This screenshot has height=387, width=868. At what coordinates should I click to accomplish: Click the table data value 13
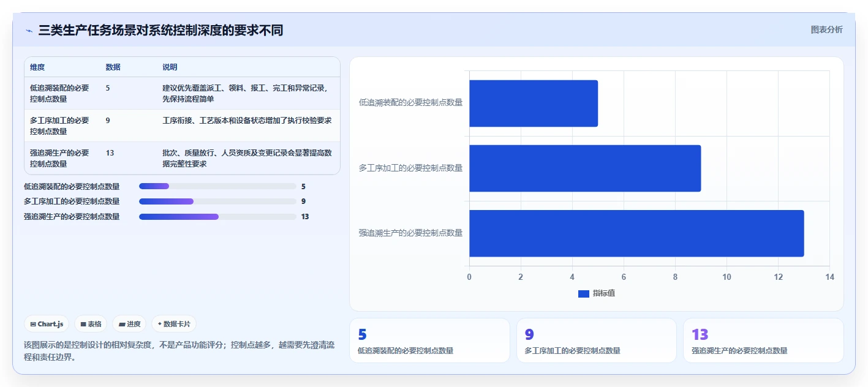(110, 152)
